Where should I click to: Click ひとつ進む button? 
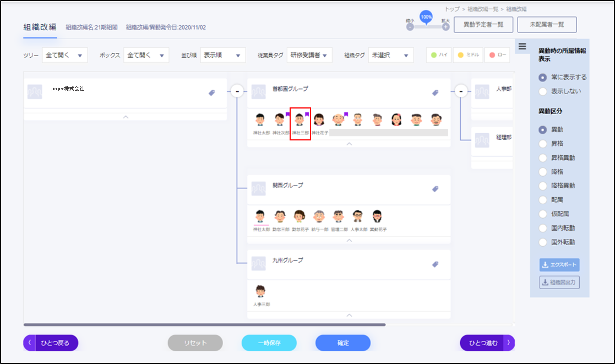point(487,343)
